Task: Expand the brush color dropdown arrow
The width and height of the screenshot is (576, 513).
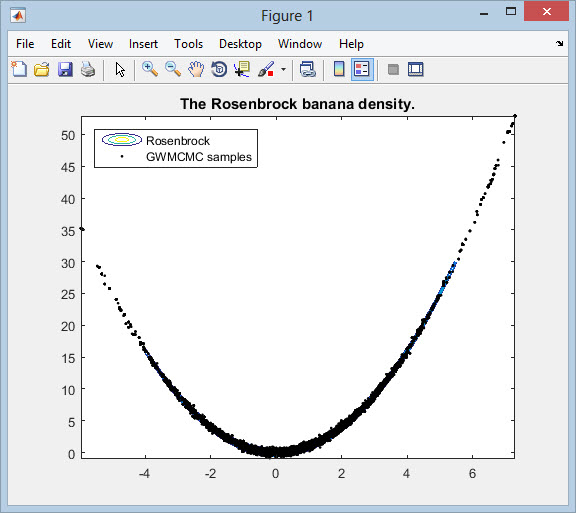Action: tap(283, 69)
